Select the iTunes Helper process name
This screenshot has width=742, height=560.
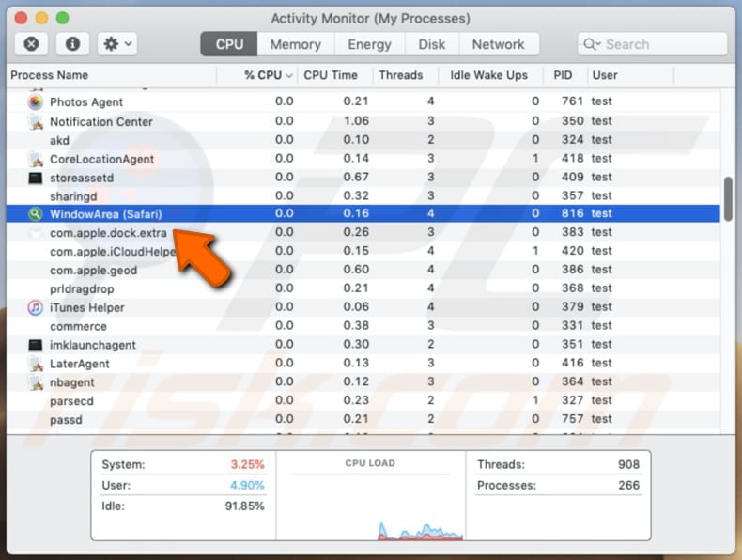pyautogui.click(x=87, y=307)
